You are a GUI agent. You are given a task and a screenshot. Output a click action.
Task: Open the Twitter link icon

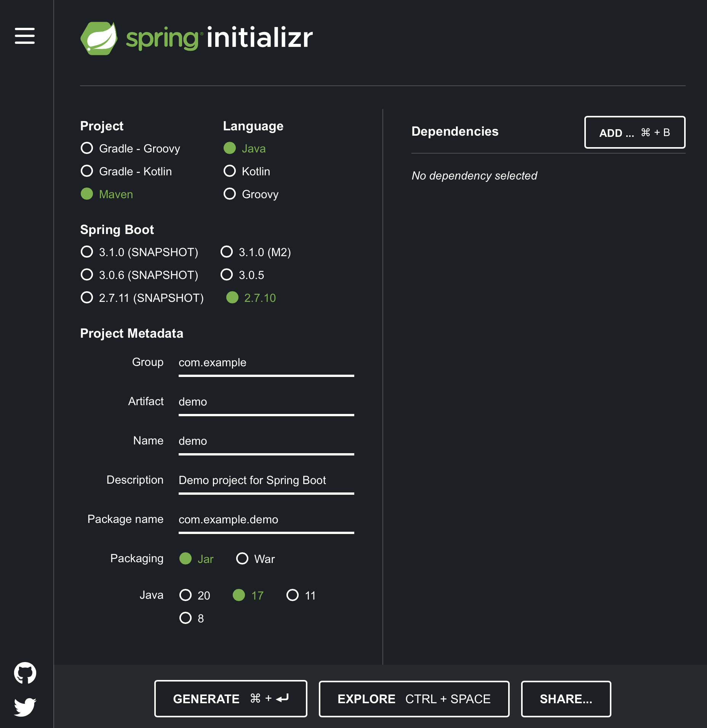[25, 707]
